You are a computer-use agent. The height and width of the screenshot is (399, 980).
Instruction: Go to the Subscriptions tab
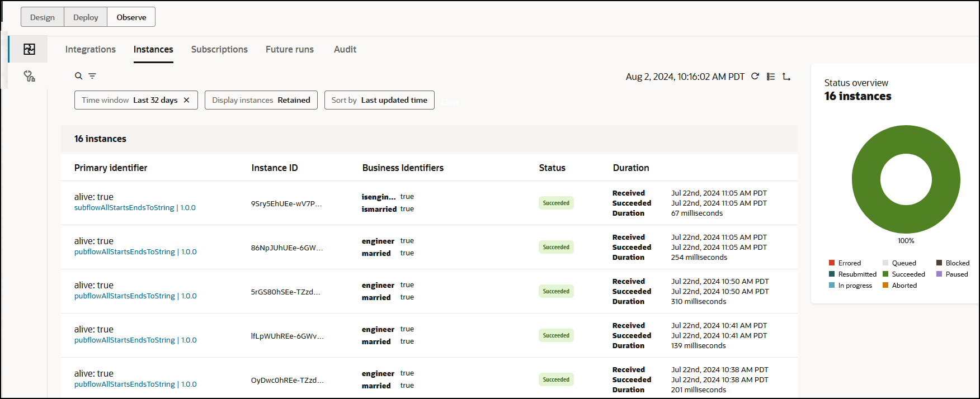click(219, 49)
